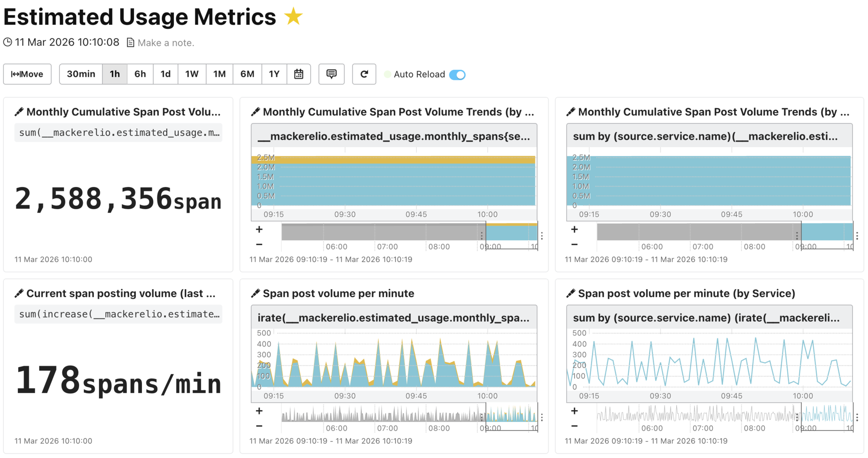The image size is (868, 458).
Task: Click the sum(increase(__mackerelio expression box
Action: tap(118, 314)
